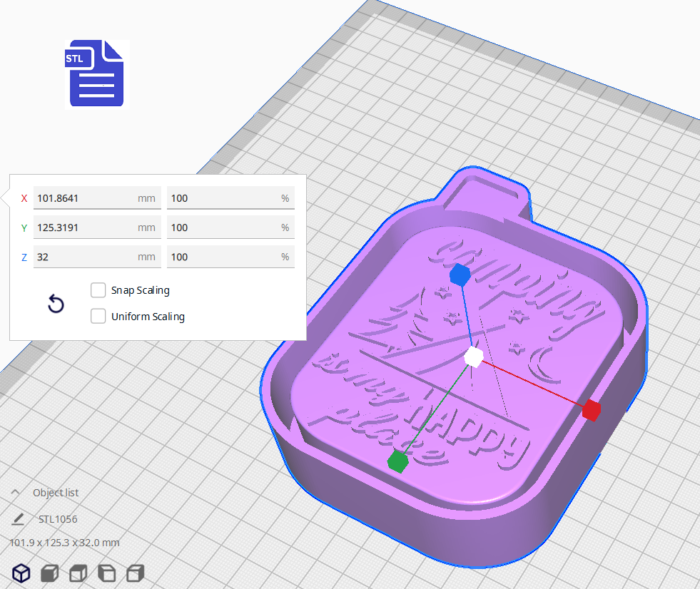Click the rename pencil icon beside STL1056
Image resolution: width=700 pixels, height=589 pixels.
point(18,518)
